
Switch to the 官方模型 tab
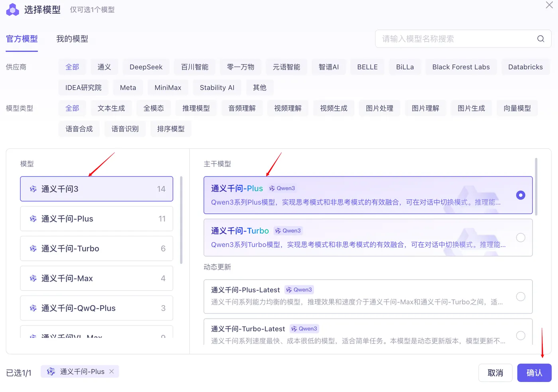[22, 39]
